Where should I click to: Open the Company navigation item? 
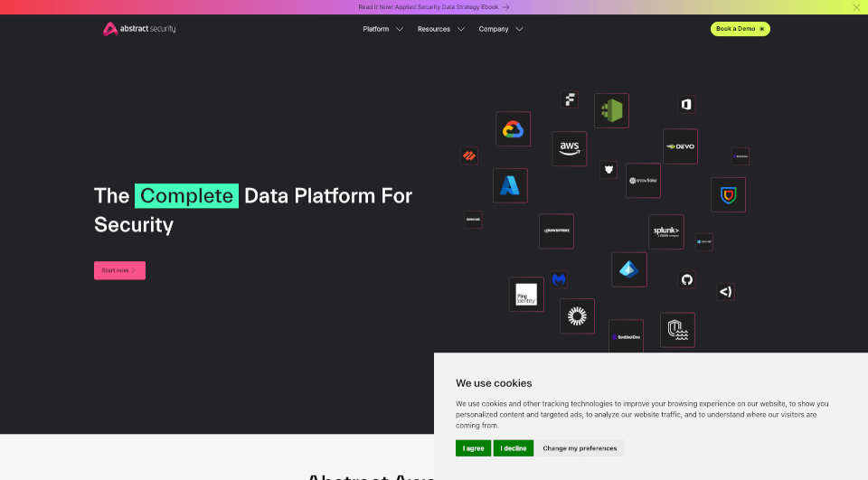[494, 29]
